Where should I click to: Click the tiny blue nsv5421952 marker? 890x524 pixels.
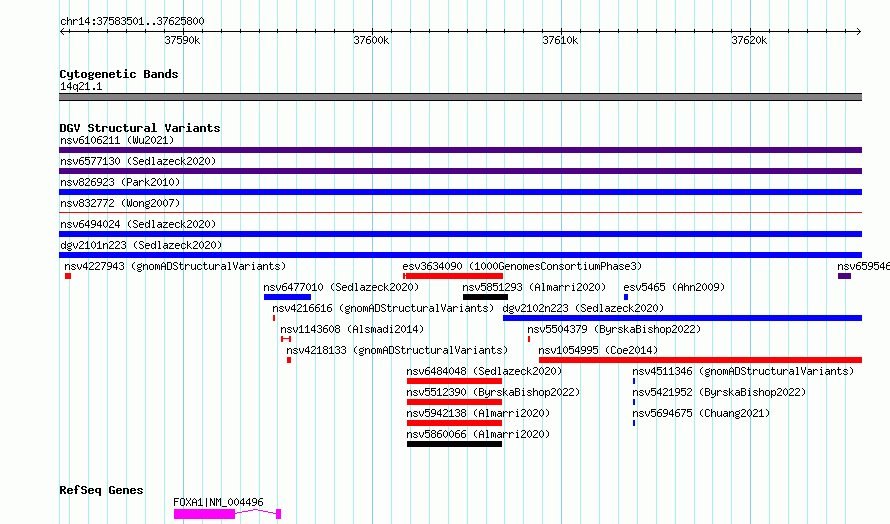[634, 402]
